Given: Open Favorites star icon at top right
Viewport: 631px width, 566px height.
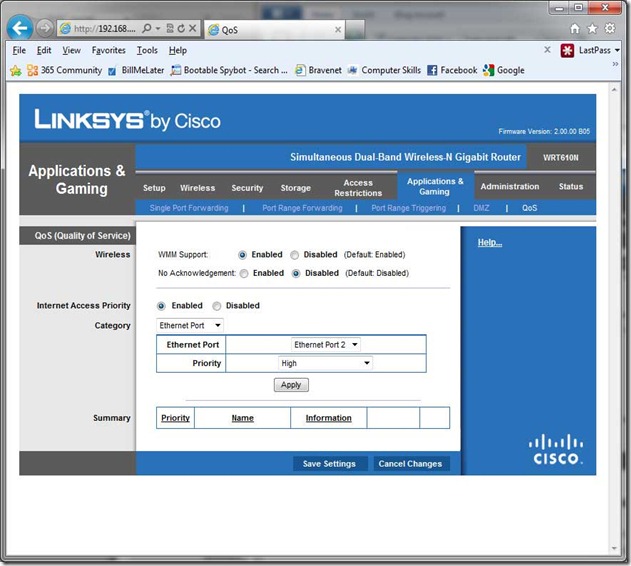Looking at the screenshot, I should 592,28.
